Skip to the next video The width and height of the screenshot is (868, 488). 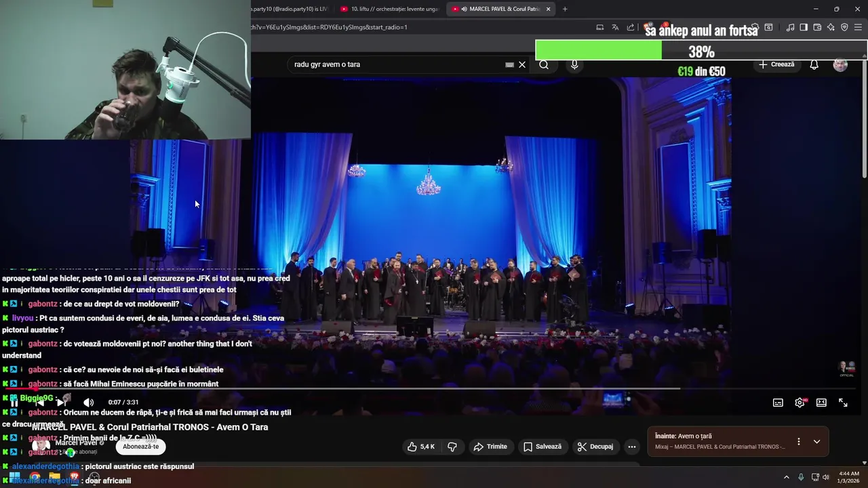pos(61,403)
